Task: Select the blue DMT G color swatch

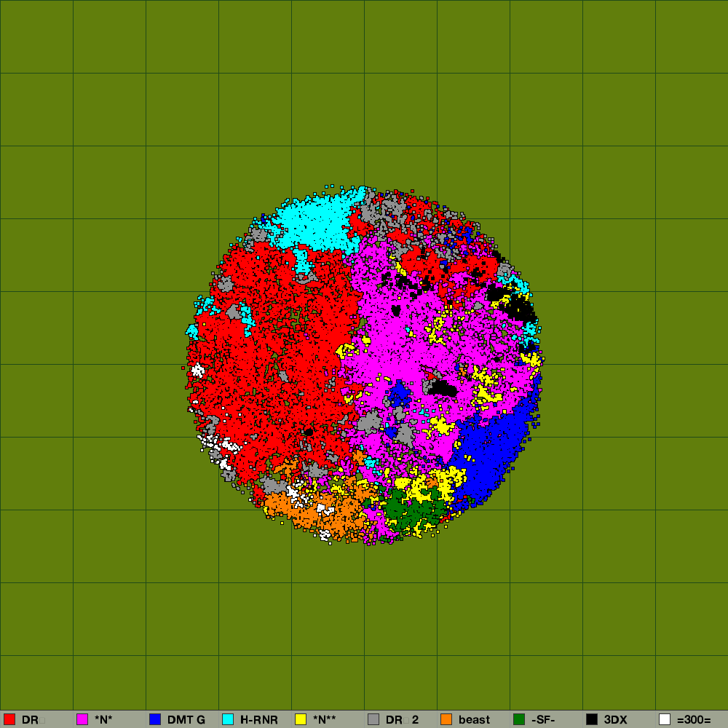Action: click(x=155, y=719)
